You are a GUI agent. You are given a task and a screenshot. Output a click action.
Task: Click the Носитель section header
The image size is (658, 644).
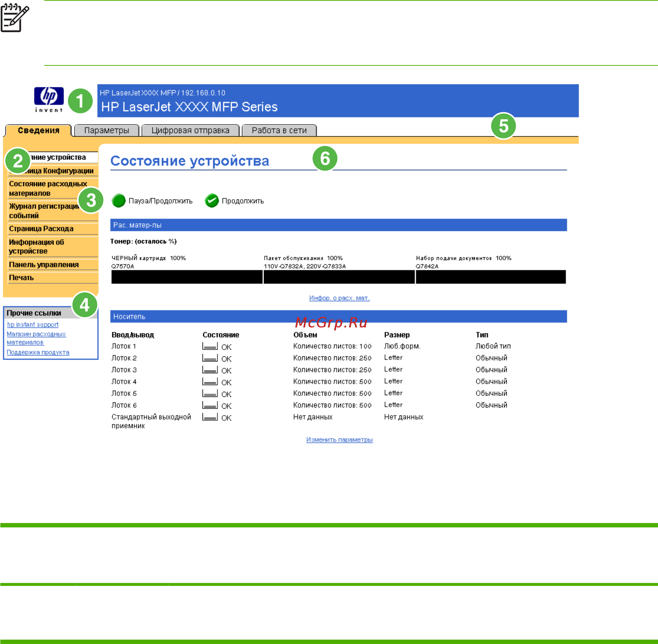339,317
